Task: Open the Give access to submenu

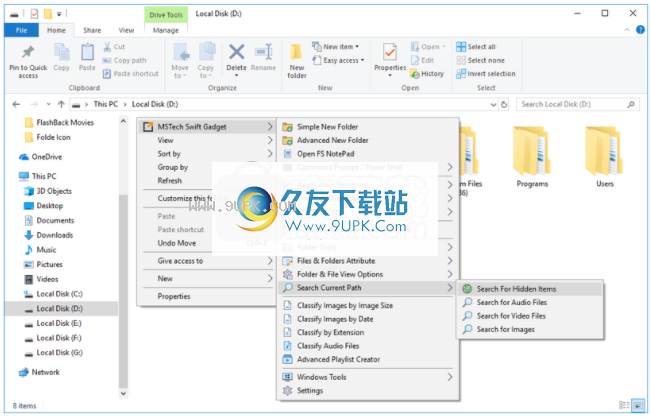Action: pos(207,261)
